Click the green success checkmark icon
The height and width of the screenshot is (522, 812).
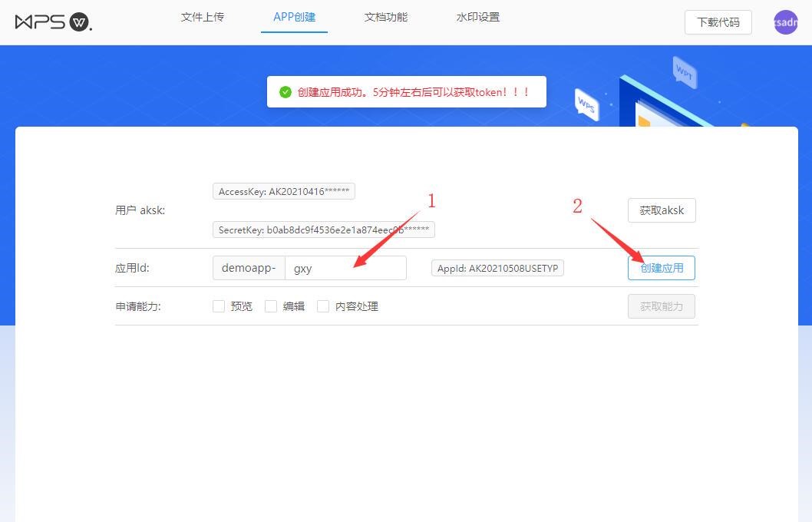pos(286,92)
